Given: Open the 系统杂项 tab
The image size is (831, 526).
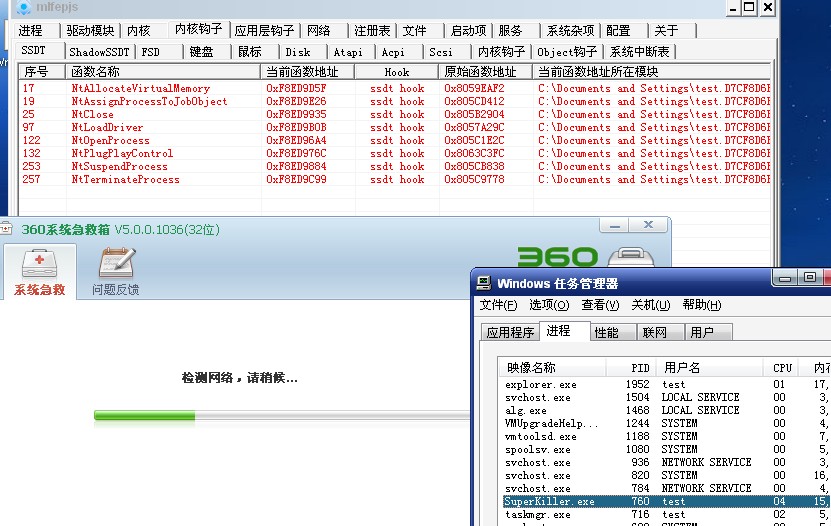Looking at the screenshot, I should [570, 31].
